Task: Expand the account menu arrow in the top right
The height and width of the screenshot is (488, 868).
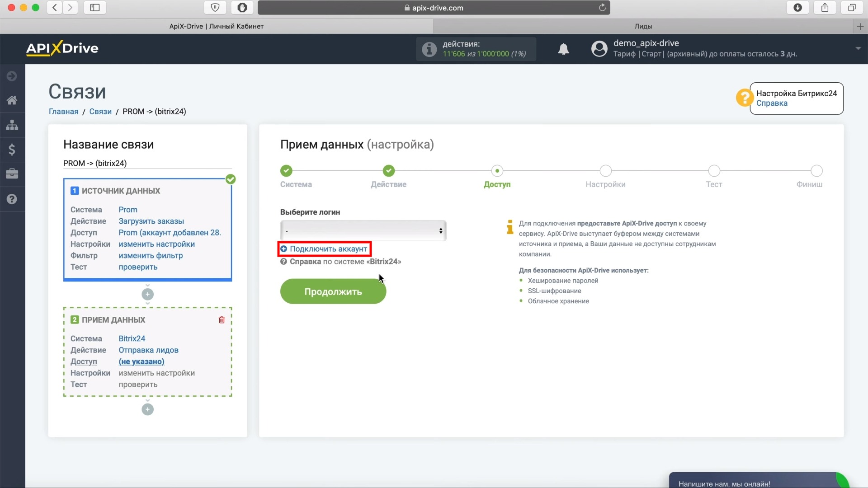Action: [x=858, y=48]
